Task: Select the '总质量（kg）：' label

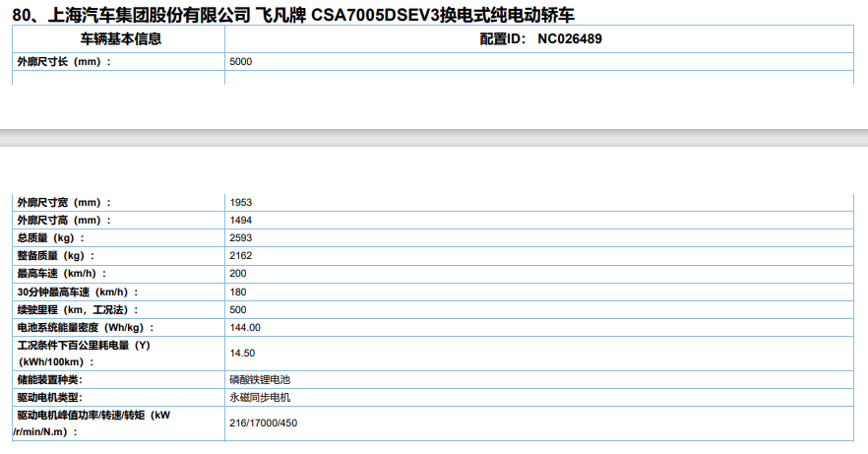Action: (51, 237)
